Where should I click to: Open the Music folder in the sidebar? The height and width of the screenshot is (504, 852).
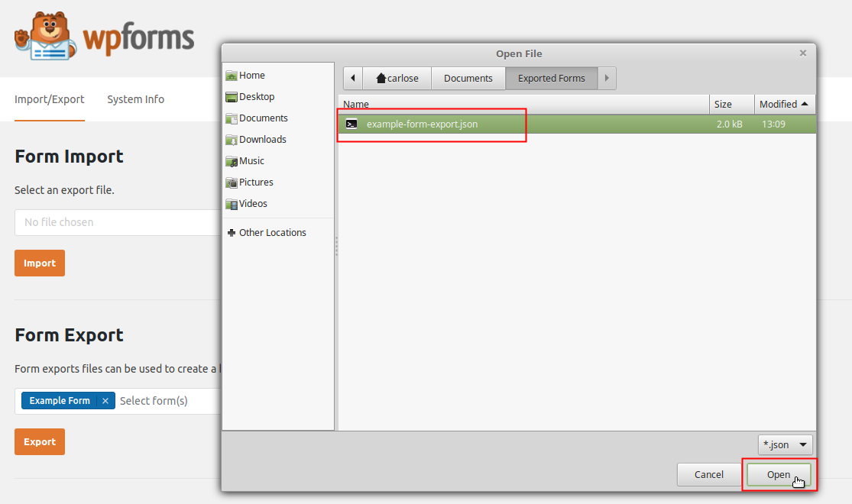[250, 160]
